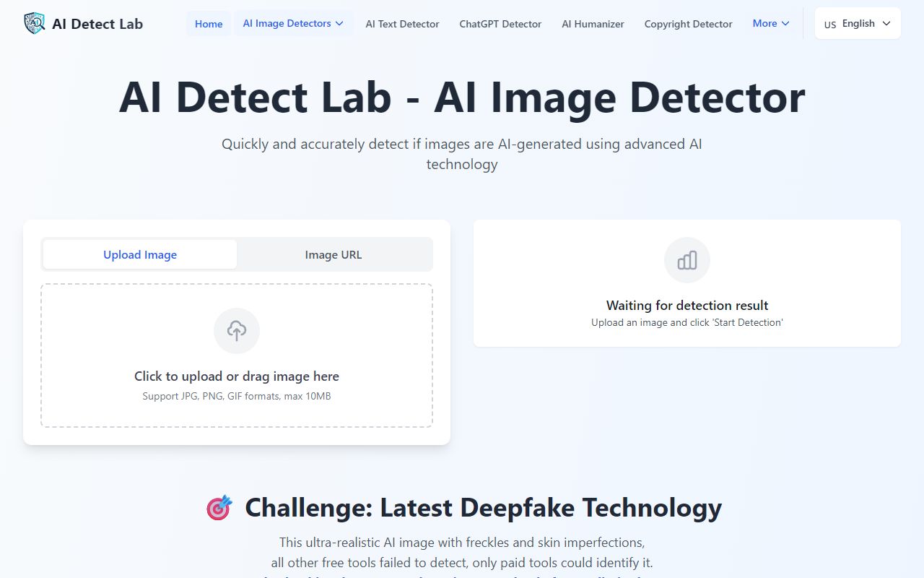Click the bar chart detection result icon

click(x=687, y=260)
